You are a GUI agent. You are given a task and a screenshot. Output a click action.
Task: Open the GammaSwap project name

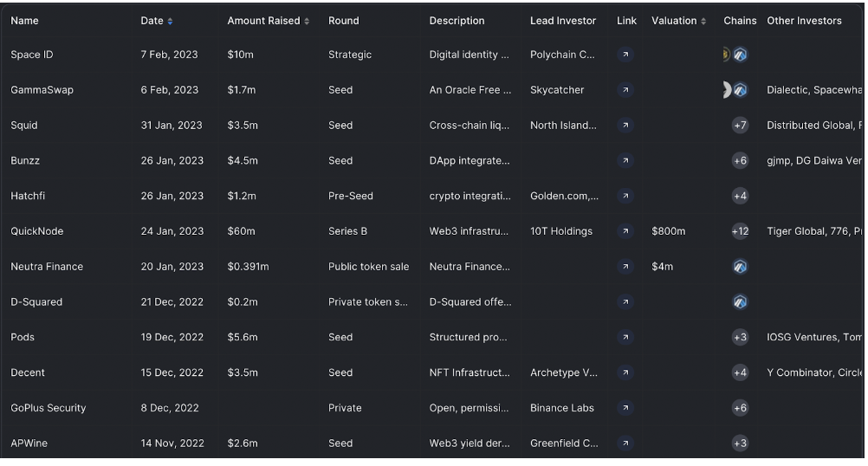[42, 90]
